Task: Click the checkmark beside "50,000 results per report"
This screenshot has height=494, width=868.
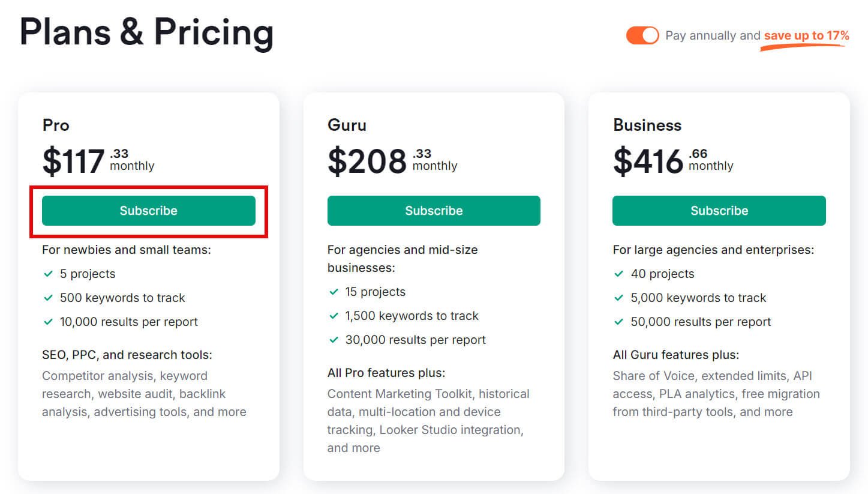Action: 619,322
